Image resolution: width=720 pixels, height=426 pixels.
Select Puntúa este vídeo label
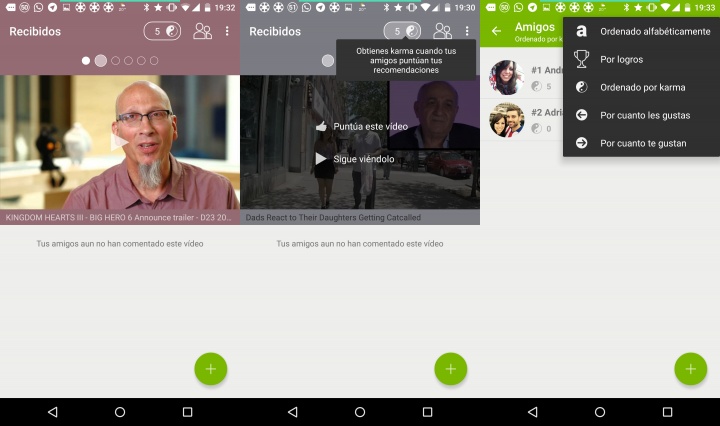tap(371, 127)
